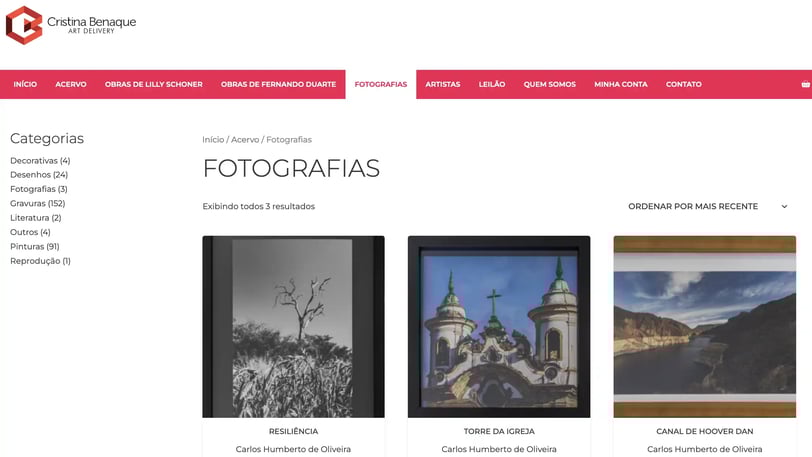Image resolution: width=812 pixels, height=457 pixels.
Task: Open the ARTISTAS menu item
Action: tap(443, 84)
